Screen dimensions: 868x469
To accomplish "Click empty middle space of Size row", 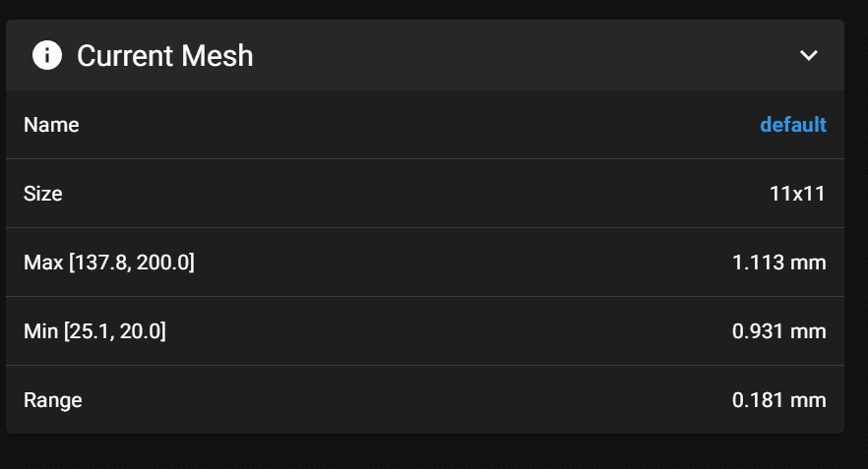I will click(x=415, y=194).
